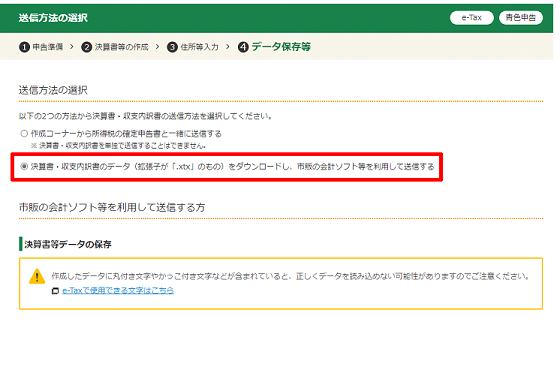560x366 pixels.
Task: Go to 決算書等の作成 breadcrumb step
Action: click(121, 47)
